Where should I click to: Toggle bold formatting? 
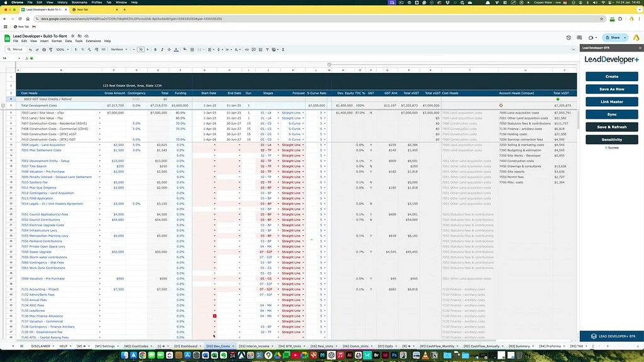coord(155,50)
